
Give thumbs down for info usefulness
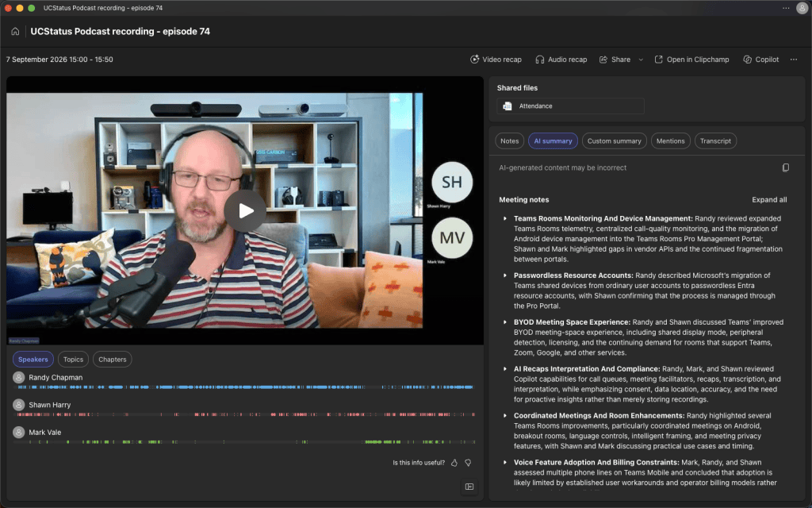[x=468, y=463]
